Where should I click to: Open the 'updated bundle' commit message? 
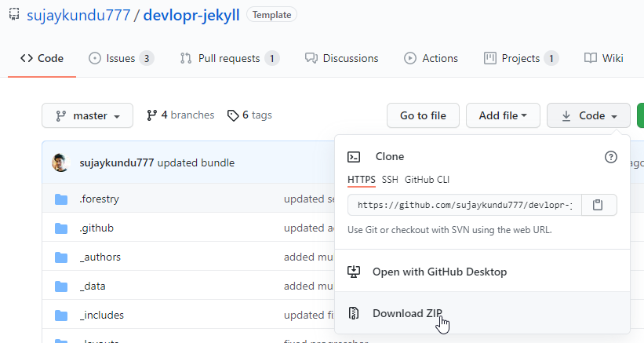[196, 162]
